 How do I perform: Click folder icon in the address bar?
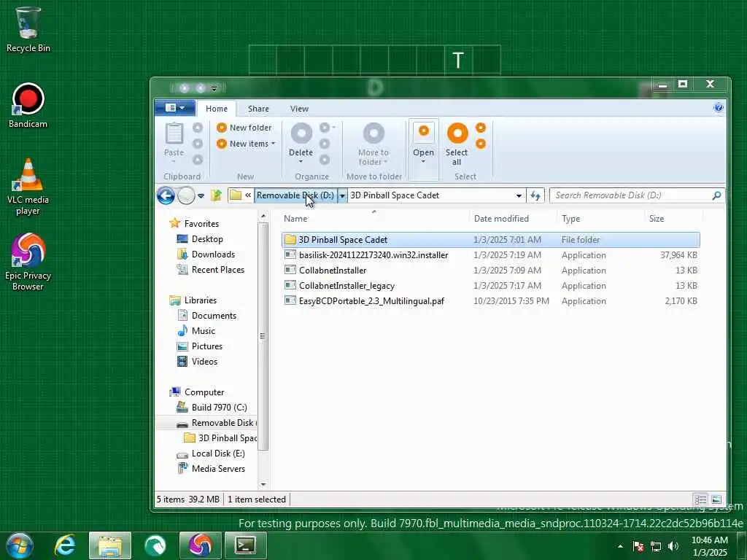pos(236,195)
